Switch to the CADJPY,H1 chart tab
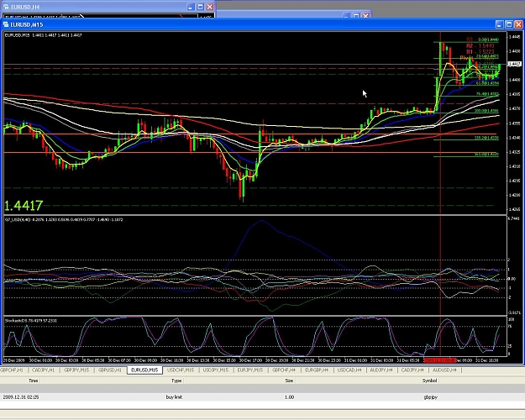The height and width of the screenshot is (420, 525). [x=43, y=370]
